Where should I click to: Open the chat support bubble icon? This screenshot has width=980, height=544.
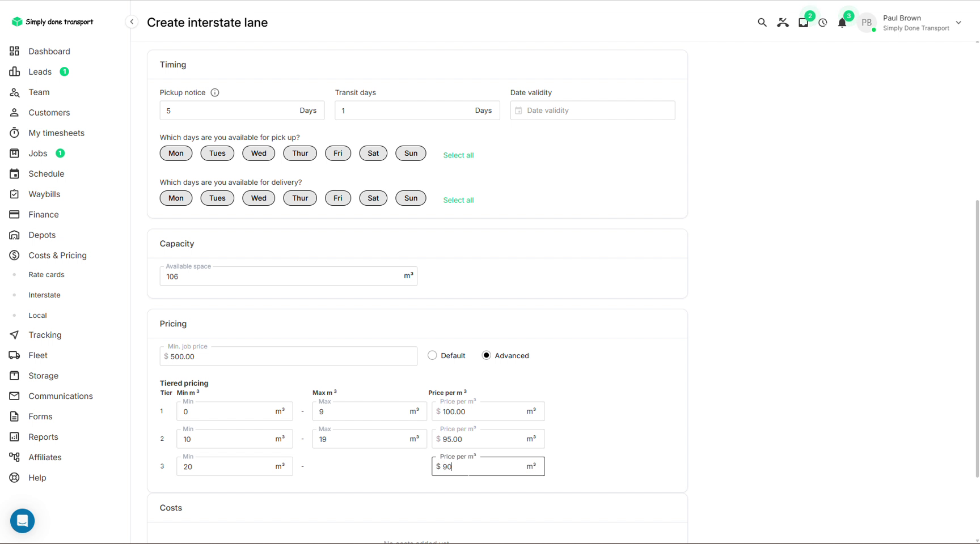[23, 520]
